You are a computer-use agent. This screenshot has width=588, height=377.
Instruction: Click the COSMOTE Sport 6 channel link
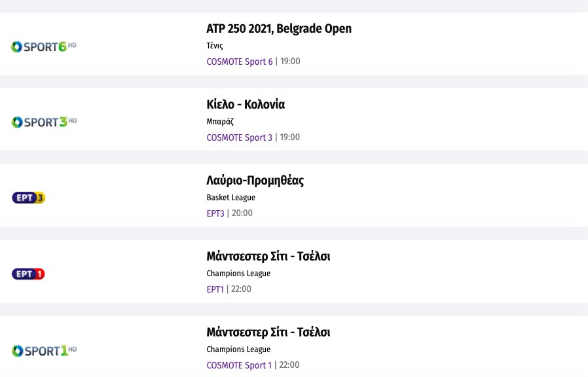tap(240, 62)
